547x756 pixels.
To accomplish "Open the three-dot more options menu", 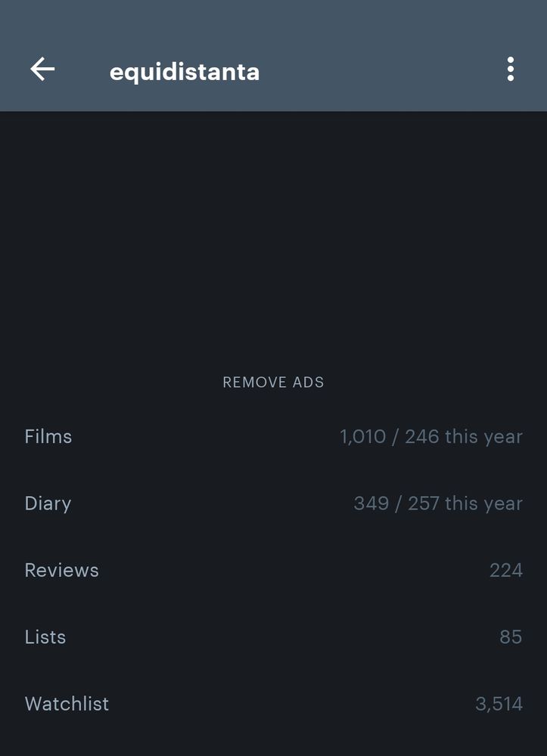I will (511, 70).
